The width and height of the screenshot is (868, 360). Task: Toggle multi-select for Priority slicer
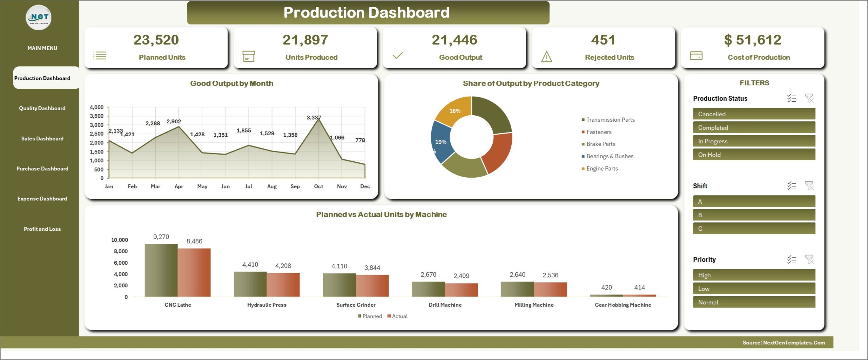pos(791,260)
